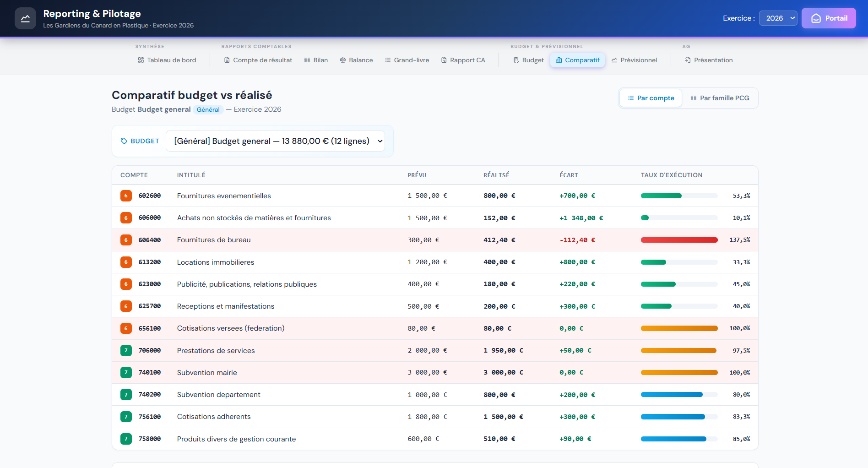
Task: Open the Balance report
Action: click(x=356, y=60)
